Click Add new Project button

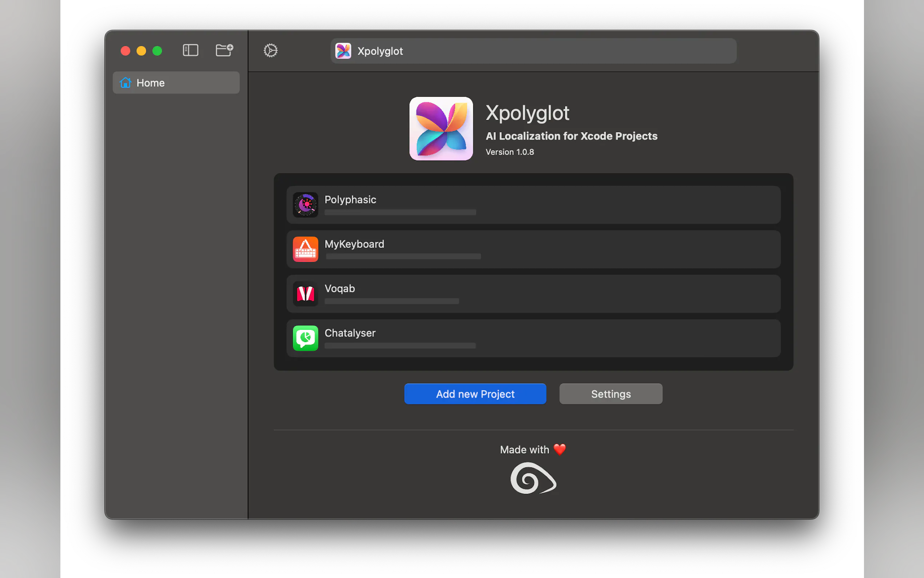475,394
